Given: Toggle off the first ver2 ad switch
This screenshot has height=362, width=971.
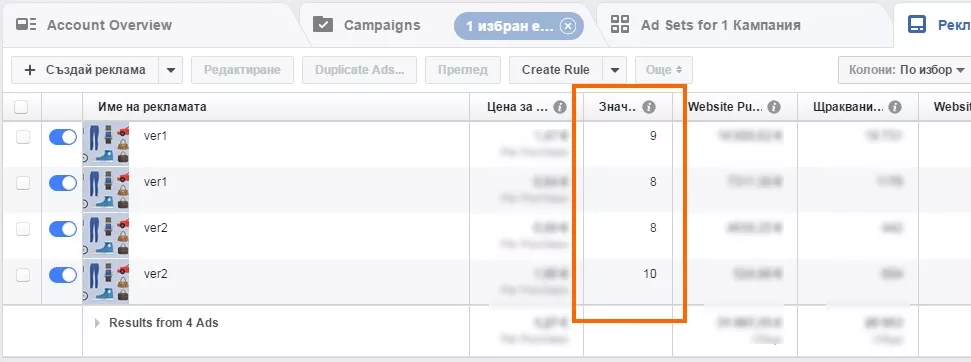Looking at the screenshot, I should tap(63, 229).
